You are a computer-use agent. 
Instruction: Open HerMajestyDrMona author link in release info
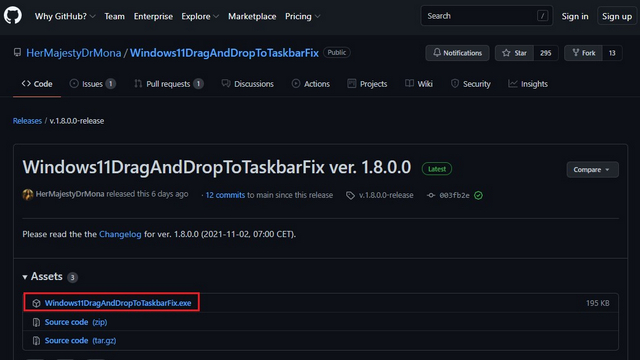(x=70, y=194)
